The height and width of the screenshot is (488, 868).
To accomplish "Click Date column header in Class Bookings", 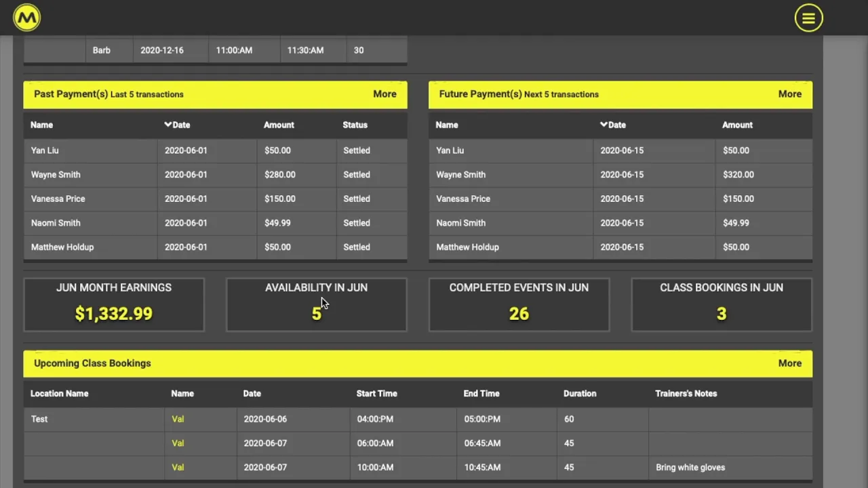I will [x=252, y=394].
